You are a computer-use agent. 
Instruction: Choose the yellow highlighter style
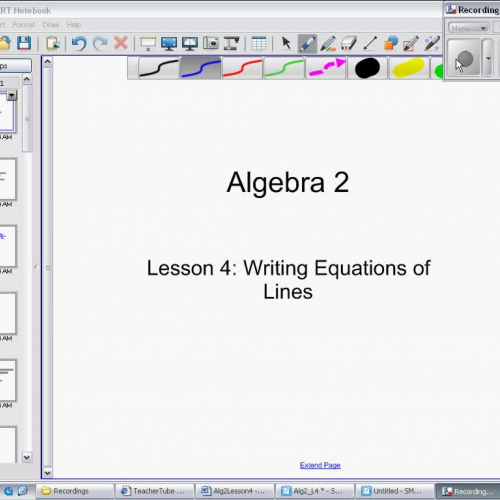click(x=409, y=68)
